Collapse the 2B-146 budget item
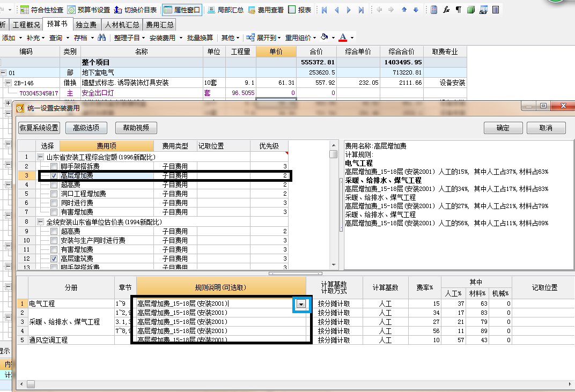Viewport: 575px width, 392px height. coord(8,83)
